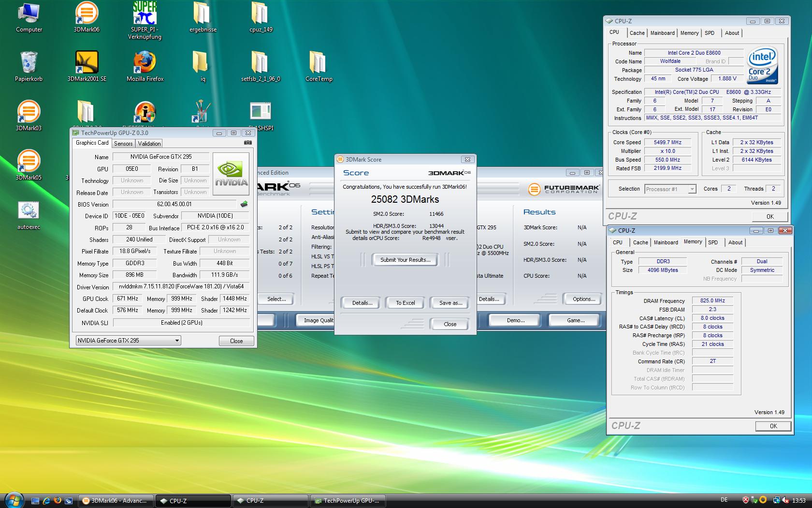Click the NVIDIA logo in GPU-Z

[x=231, y=173]
